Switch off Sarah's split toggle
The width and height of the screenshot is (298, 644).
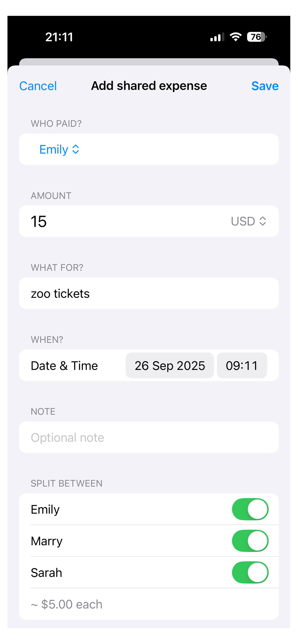pyautogui.click(x=250, y=573)
